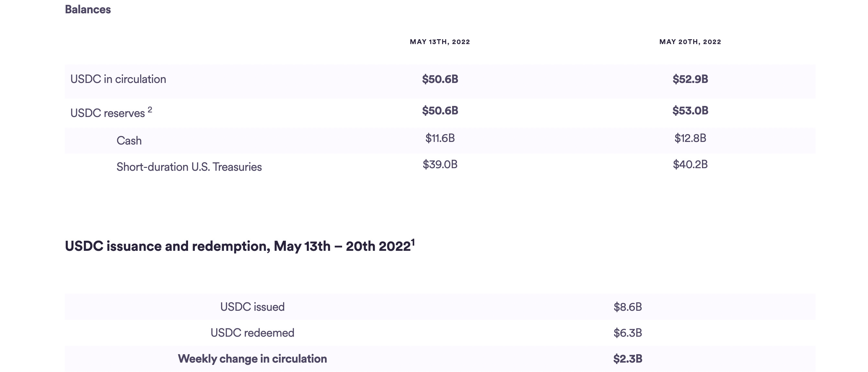Click the $53.0B reserves value
The image size is (868, 372).
tap(690, 110)
